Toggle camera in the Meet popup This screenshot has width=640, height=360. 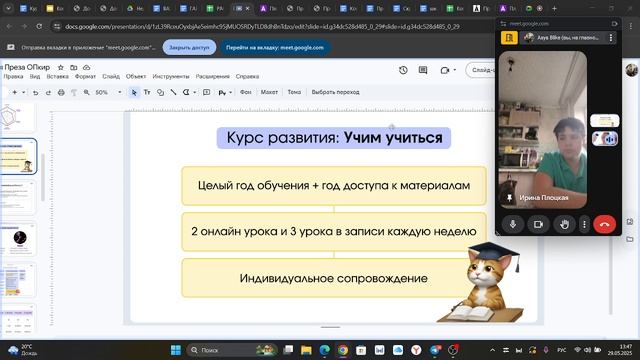[538, 224]
